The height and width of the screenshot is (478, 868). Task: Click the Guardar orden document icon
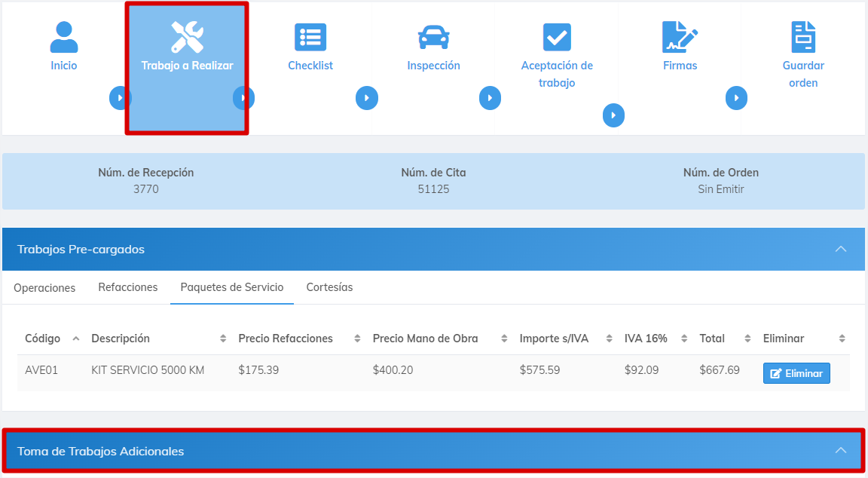[x=803, y=37]
